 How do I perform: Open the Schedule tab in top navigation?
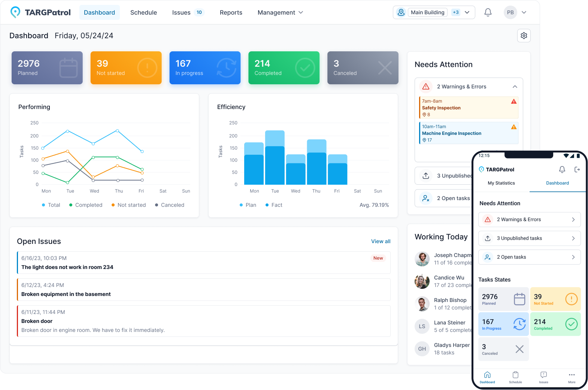point(143,12)
